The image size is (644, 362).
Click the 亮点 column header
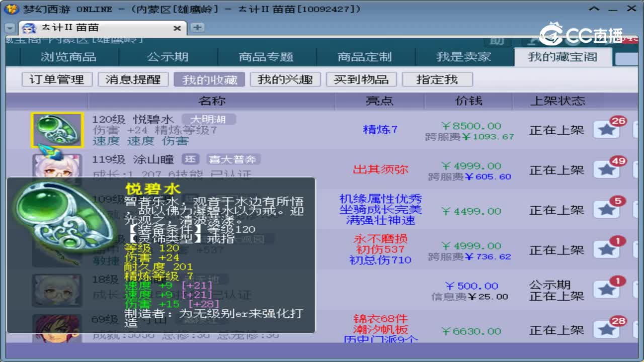[380, 101]
